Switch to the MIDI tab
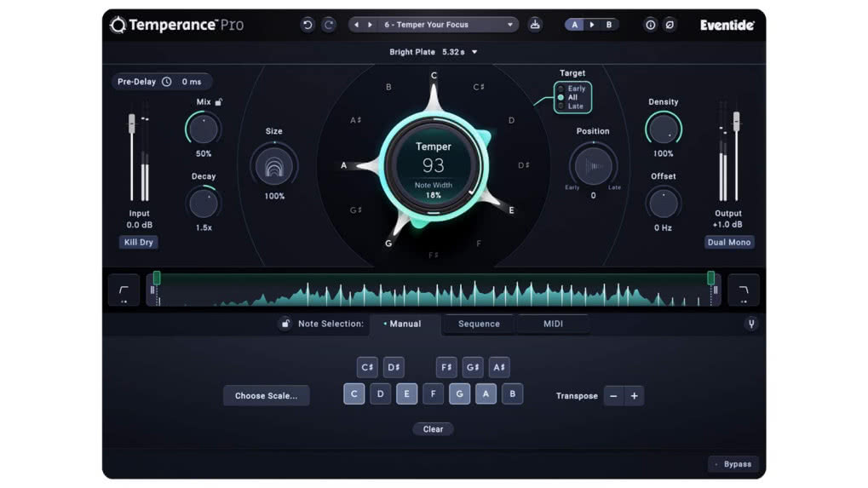The image size is (868, 488). [553, 324]
